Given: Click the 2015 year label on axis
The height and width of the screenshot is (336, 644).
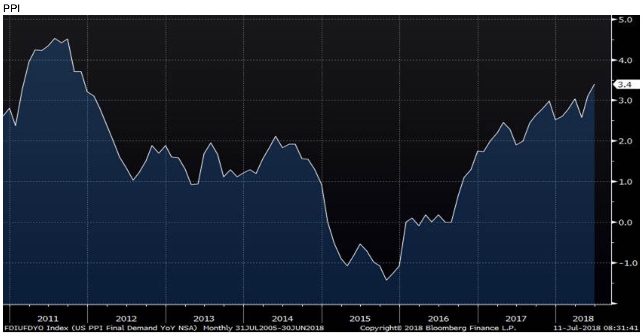Looking at the screenshot, I should (360, 318).
